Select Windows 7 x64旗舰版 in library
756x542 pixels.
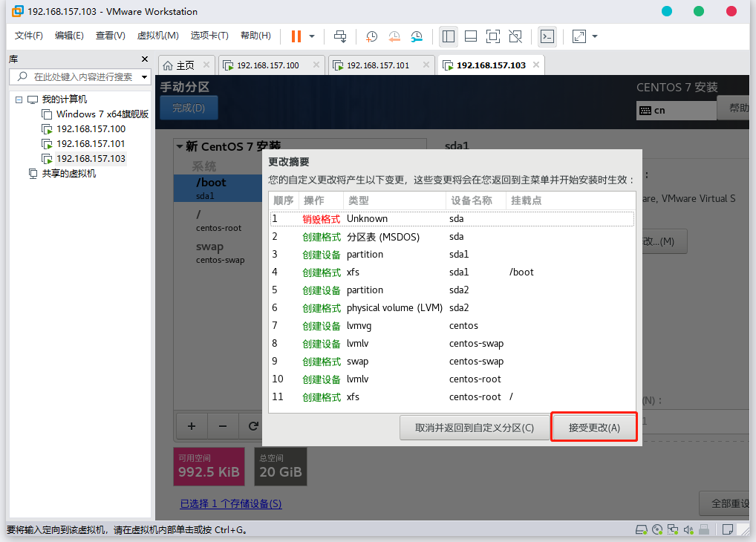[x=102, y=114]
